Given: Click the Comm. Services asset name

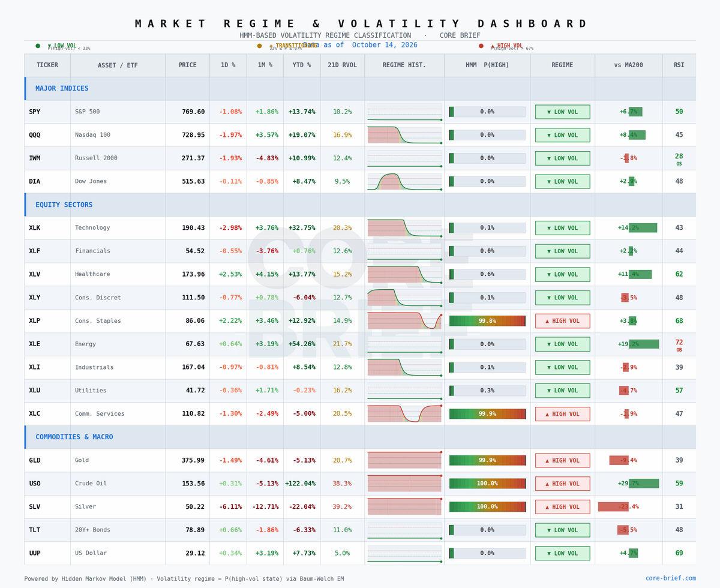Looking at the screenshot, I should coord(100,414).
